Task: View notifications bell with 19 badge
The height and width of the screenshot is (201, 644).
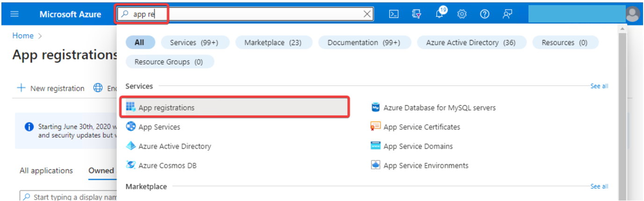Action: click(x=440, y=14)
